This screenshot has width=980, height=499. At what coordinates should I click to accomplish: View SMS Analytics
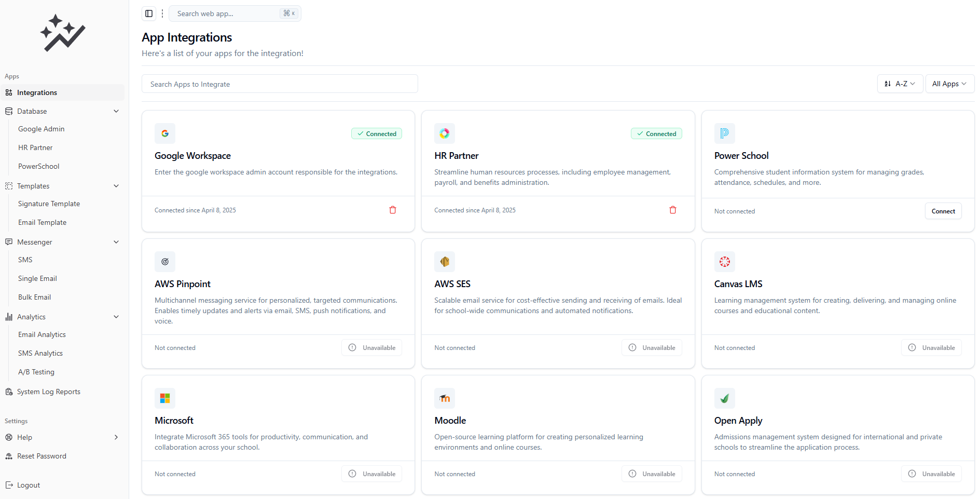point(40,353)
